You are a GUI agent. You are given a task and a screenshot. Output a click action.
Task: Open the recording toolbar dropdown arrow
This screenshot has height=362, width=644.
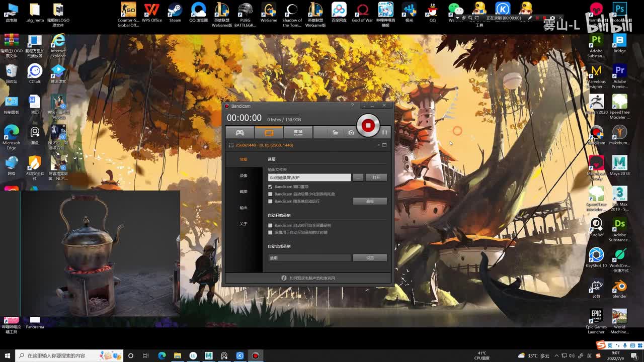tap(456, 18)
